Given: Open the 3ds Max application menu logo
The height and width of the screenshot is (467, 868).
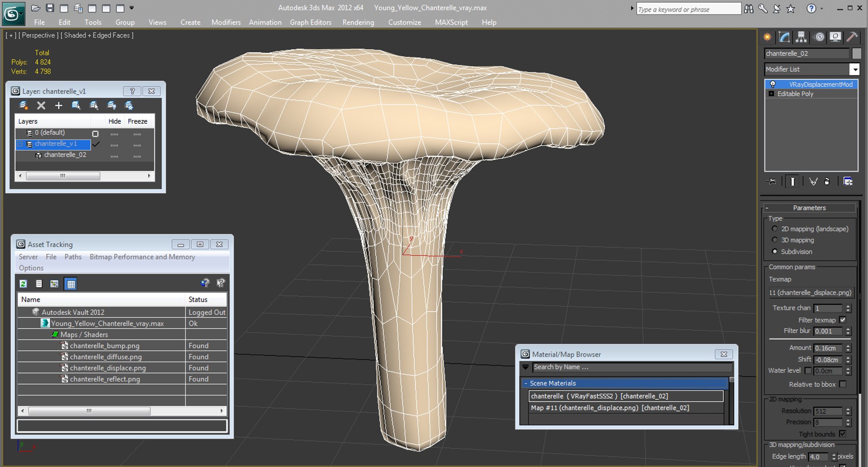Looking at the screenshot, I should (13, 14).
